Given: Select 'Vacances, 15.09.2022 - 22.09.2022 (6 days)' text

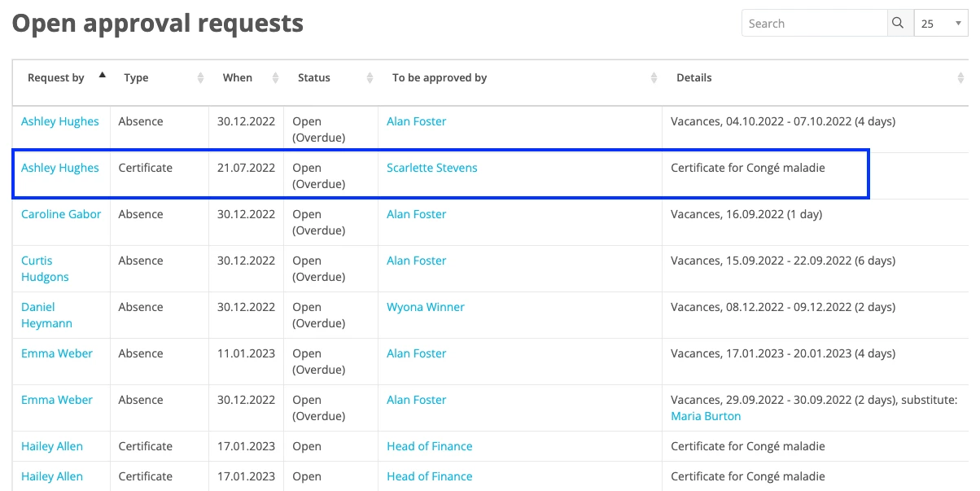Looking at the screenshot, I should point(783,261).
